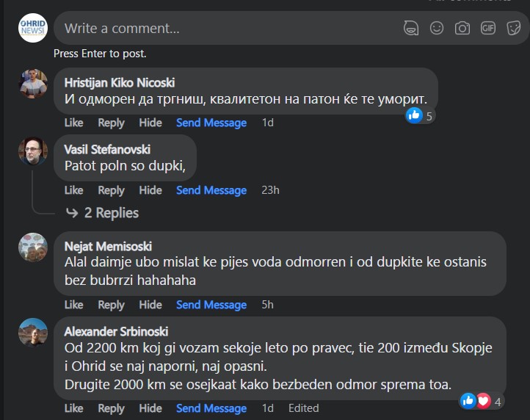Attach photo using camera icon
Image resolution: width=530 pixels, height=420 pixels.
[462, 28]
